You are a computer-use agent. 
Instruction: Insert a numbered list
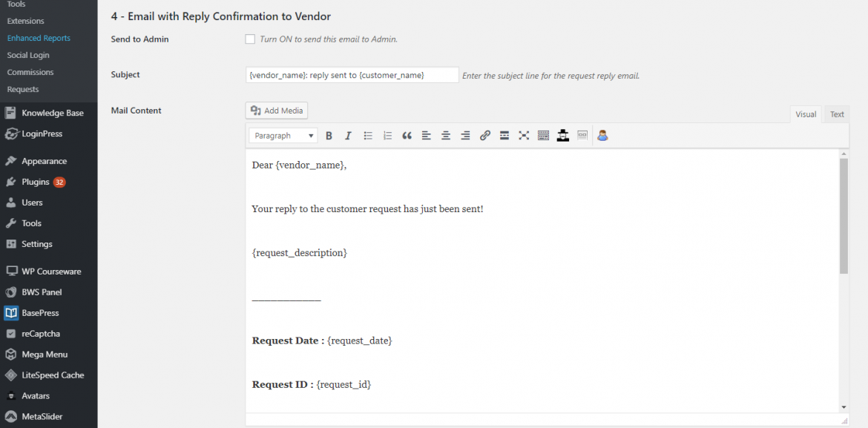pyautogui.click(x=387, y=135)
